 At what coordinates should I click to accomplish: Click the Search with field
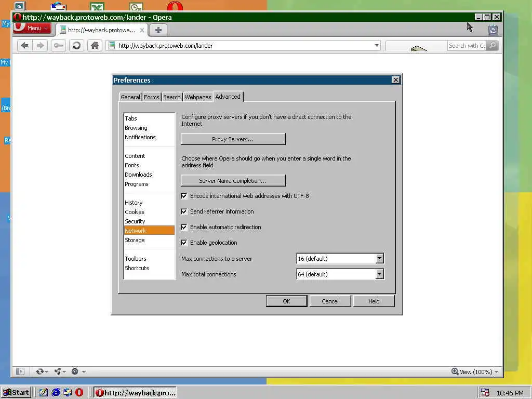click(467, 46)
